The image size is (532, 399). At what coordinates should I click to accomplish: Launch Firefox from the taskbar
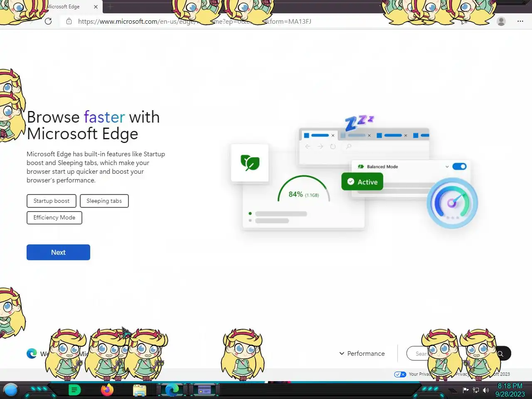[x=107, y=390]
